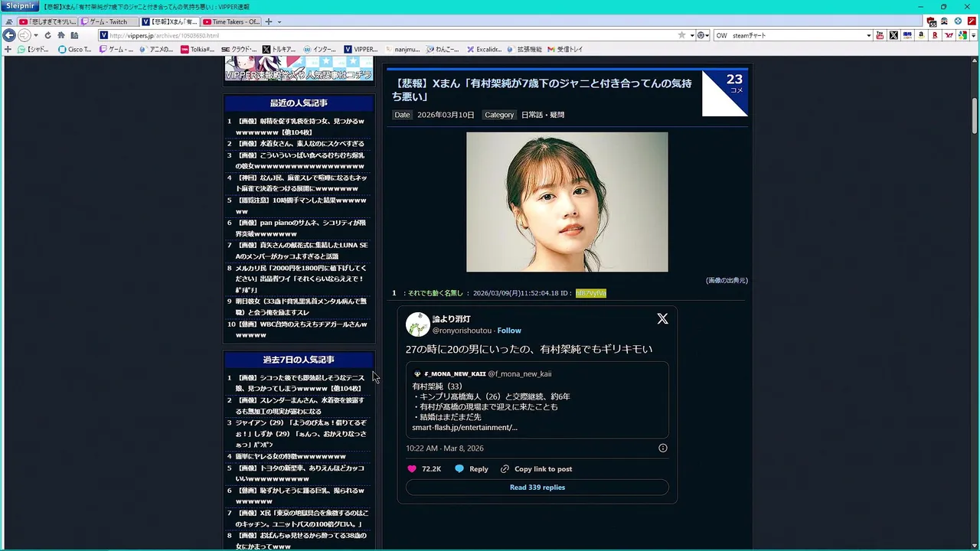Search with the X toolbar icon

[x=893, y=35]
